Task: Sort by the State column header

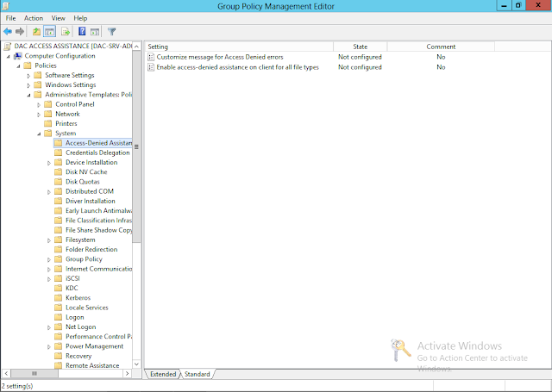Action: pyautogui.click(x=361, y=47)
